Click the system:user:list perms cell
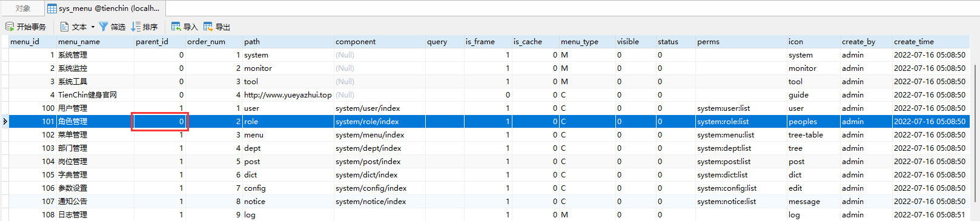The width and height of the screenshot is (980, 221). click(741, 108)
